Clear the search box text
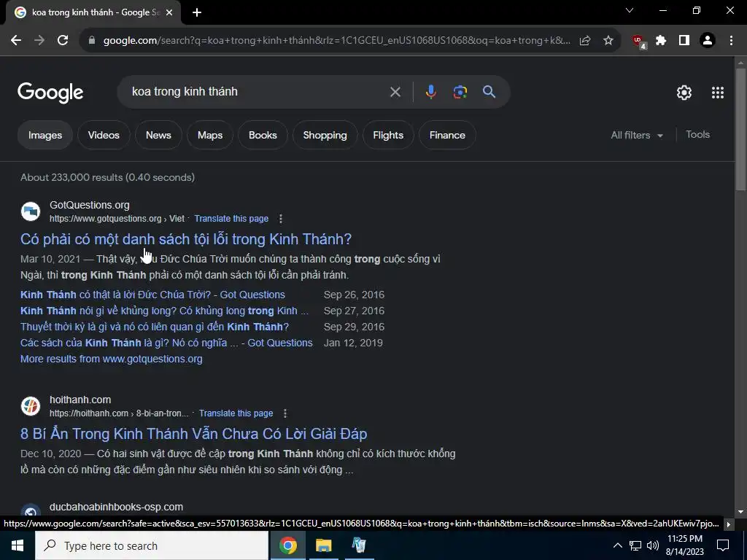Image resolution: width=747 pixels, height=560 pixels. pos(395,92)
